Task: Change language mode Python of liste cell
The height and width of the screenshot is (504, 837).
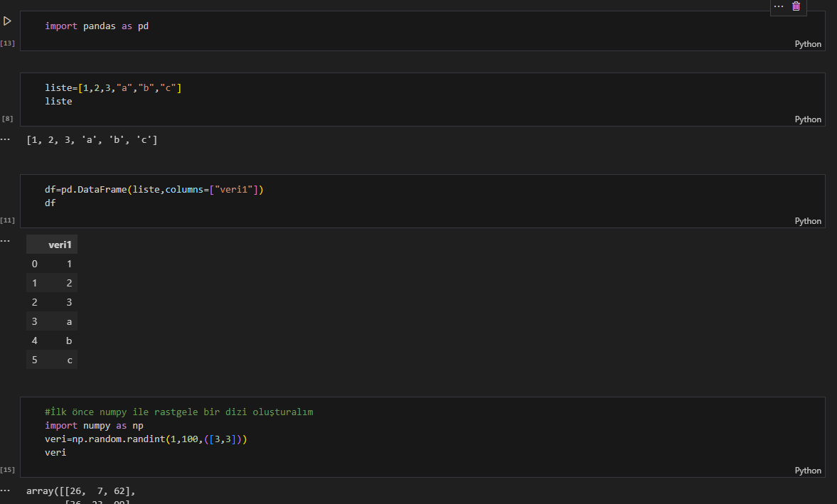Action: (808, 119)
